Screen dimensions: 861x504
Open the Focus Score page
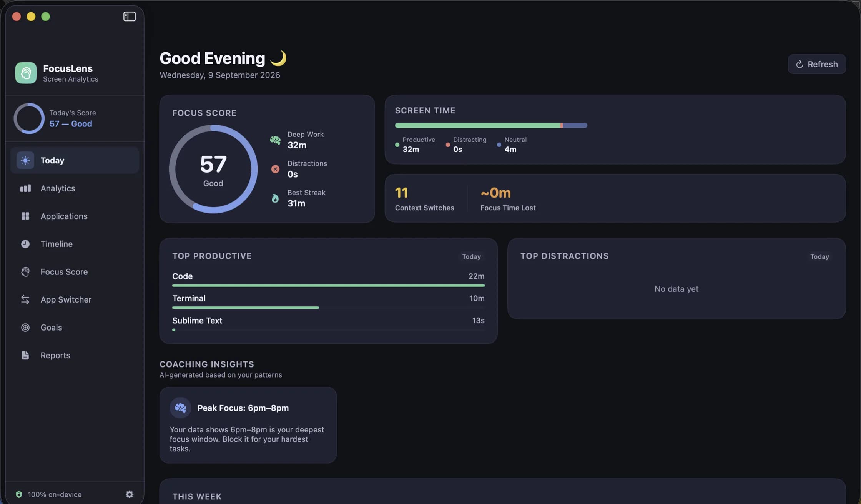[75, 272]
